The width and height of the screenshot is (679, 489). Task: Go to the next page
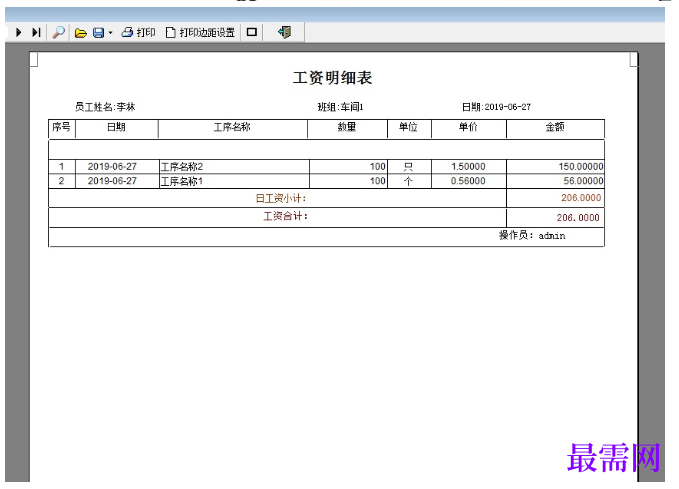[x=18, y=32]
